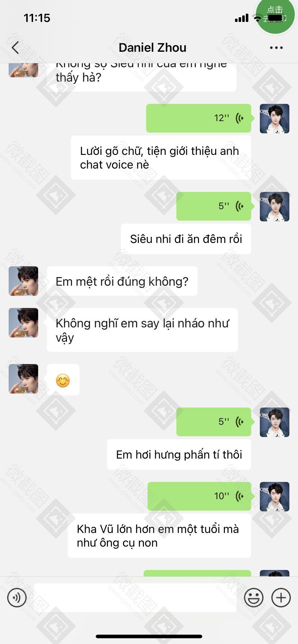The image size is (298, 644).
Task: Play the 5-second voice above "Em hơi hưng phấn tí thôi"
Action: (214, 422)
